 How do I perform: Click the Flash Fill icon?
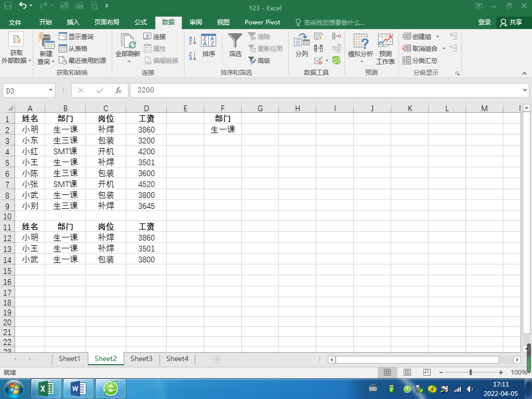318,36
